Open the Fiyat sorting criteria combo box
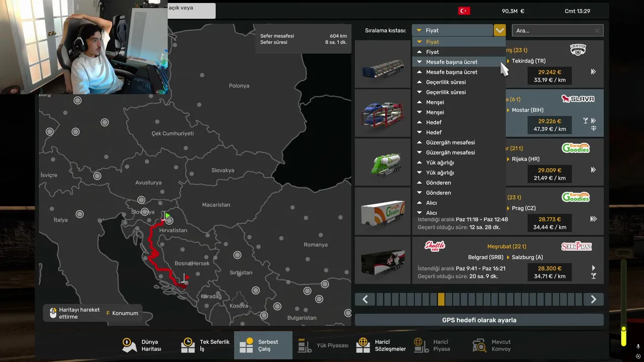Image resolution: width=644 pixels, height=362 pixels. pyautogui.click(x=452, y=31)
